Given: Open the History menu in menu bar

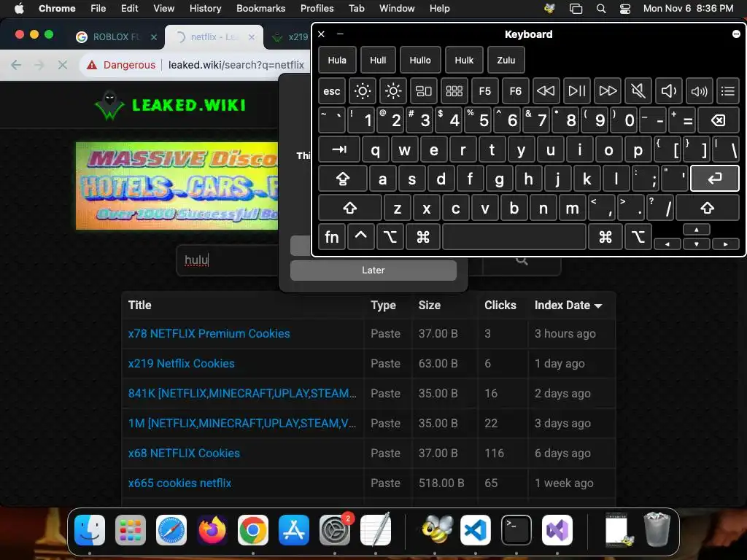Looking at the screenshot, I should pyautogui.click(x=205, y=8).
